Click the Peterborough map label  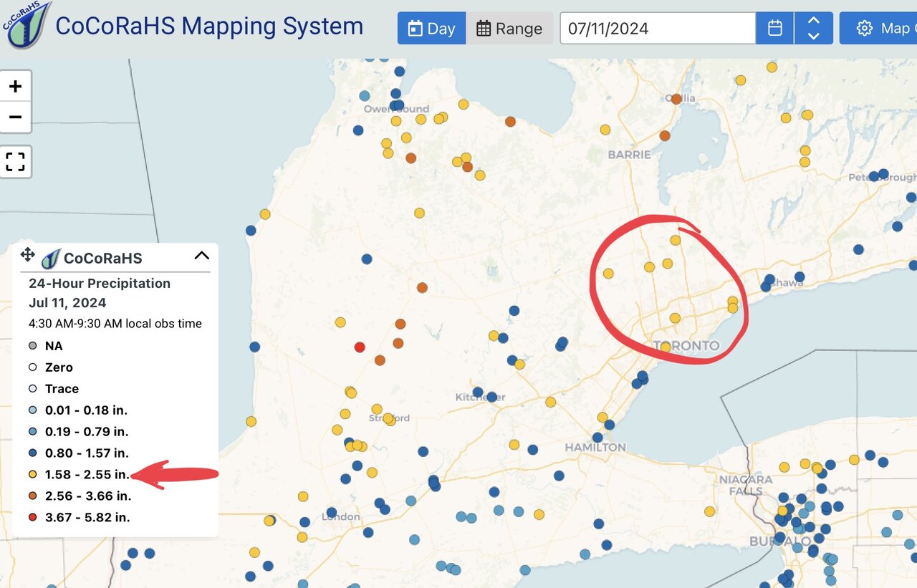883,177
